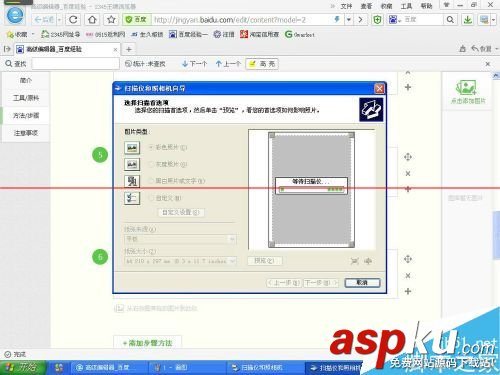Click the plus icon below step 5's X
The width and height of the screenshot is (500, 375).
coord(408,189)
